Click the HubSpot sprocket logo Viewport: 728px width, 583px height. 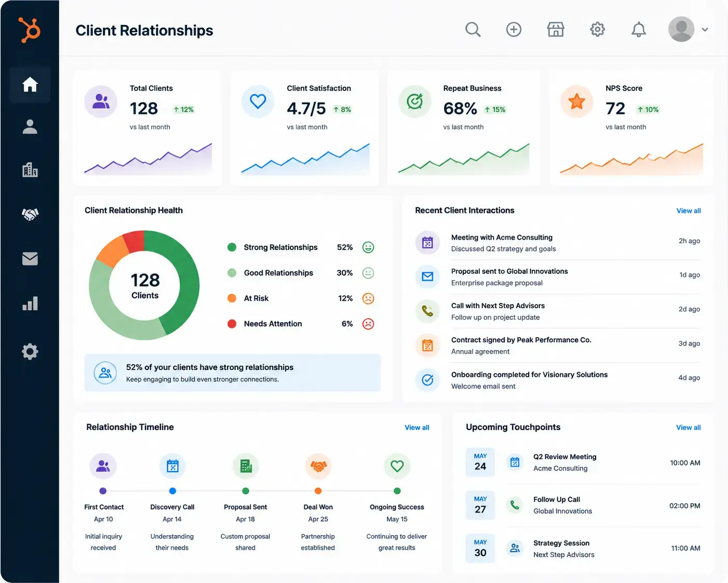click(x=30, y=30)
